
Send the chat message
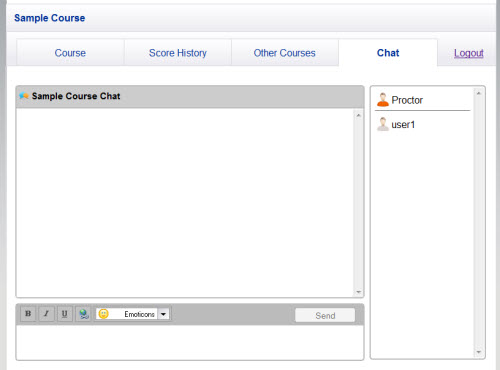coord(325,315)
